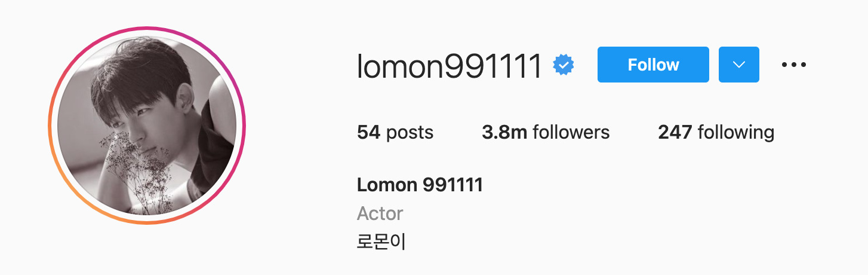Click the blue verified badge
Image resolution: width=868 pixels, height=275 pixels.
click(564, 65)
